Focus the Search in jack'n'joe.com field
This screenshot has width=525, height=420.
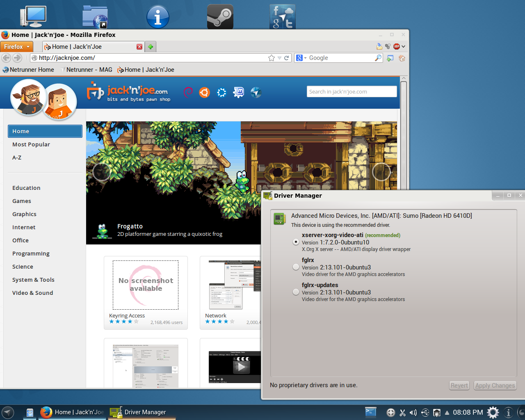click(352, 91)
